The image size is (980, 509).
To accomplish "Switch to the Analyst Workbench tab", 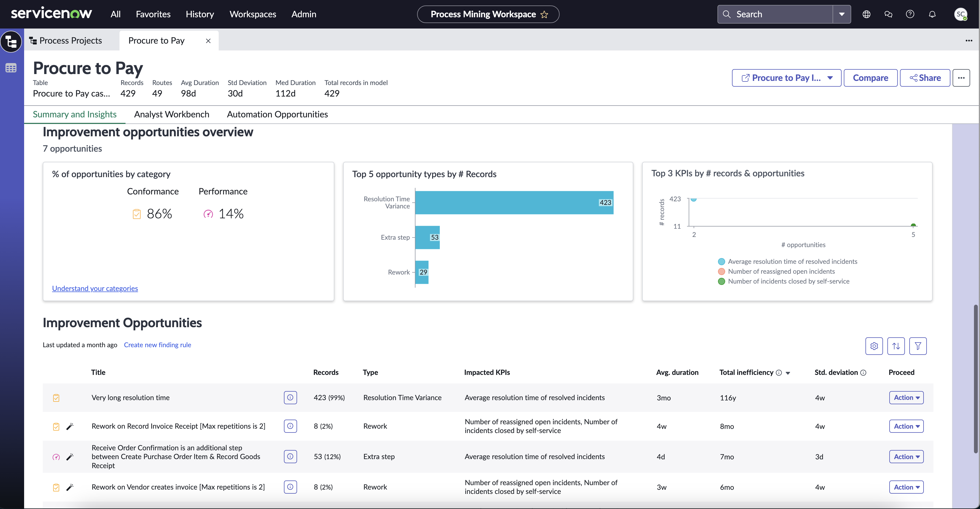I will [172, 114].
